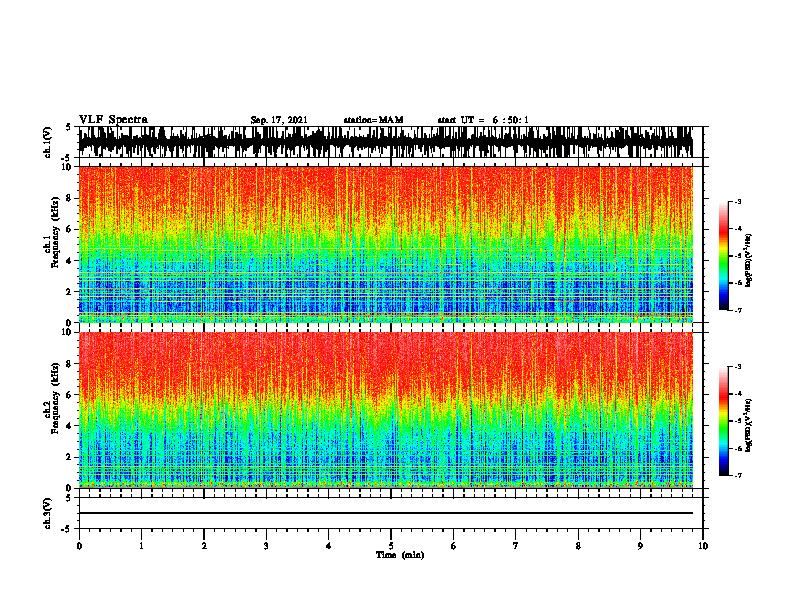Click time axis tick label "2"

pos(204,546)
